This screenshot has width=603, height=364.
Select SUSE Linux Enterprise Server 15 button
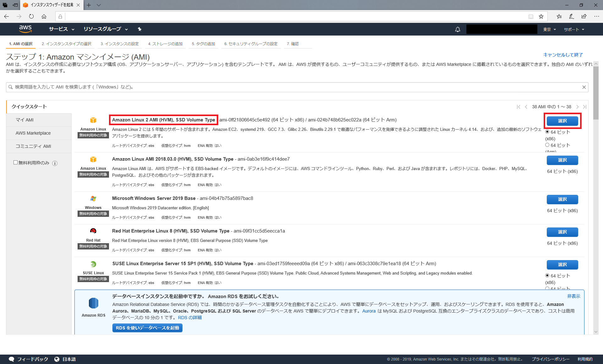562,265
